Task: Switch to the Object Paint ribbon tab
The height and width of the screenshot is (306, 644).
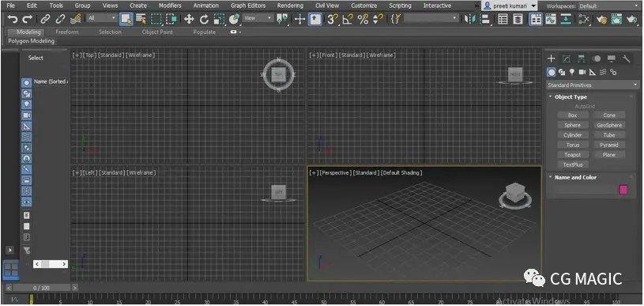Action: point(157,32)
